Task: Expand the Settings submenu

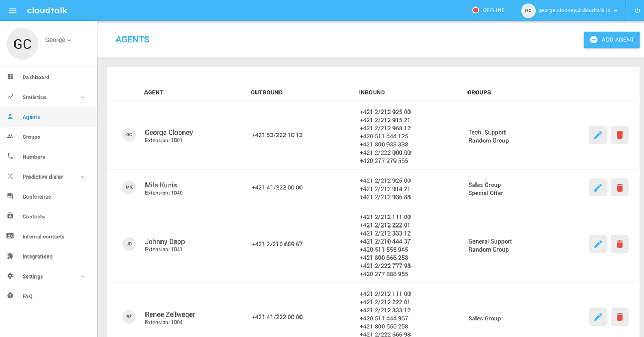Action: pyautogui.click(x=82, y=276)
